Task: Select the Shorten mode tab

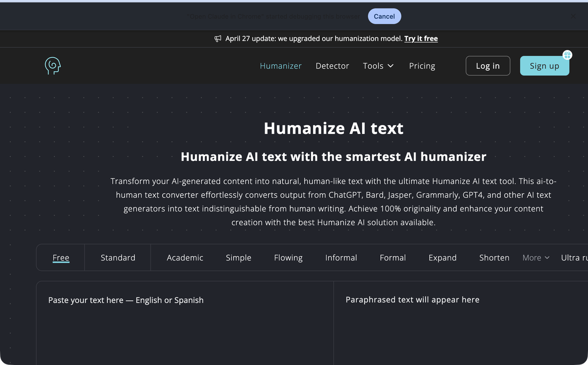Action: (x=494, y=258)
